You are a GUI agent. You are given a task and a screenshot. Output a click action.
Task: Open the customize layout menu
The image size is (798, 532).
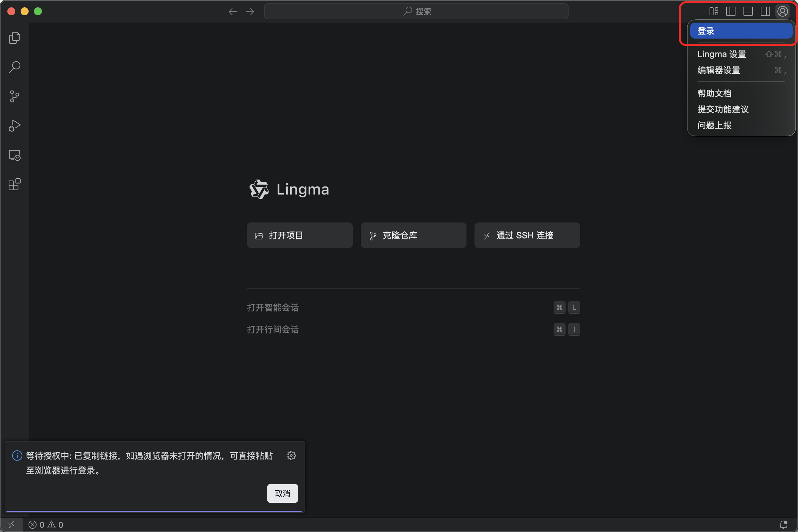pyautogui.click(x=714, y=12)
